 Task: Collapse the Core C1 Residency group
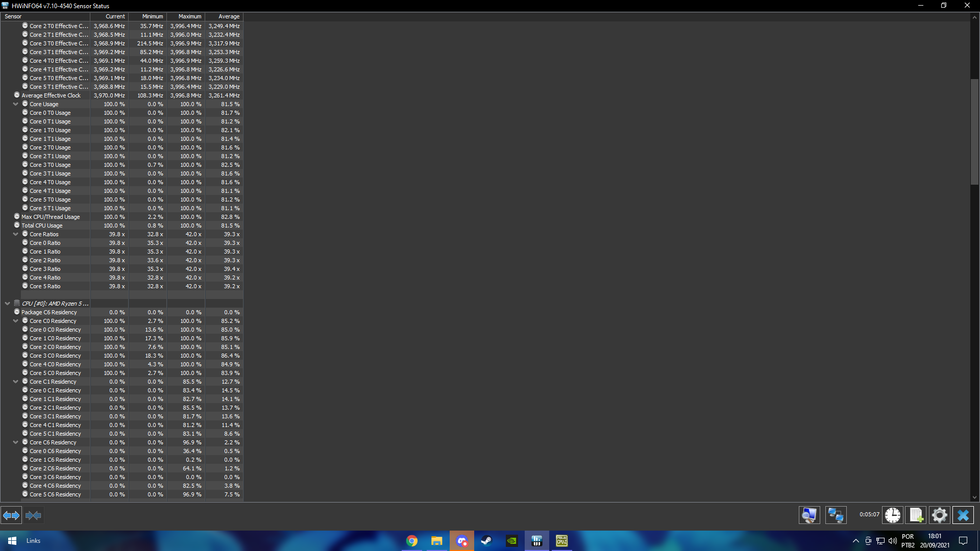(x=16, y=382)
